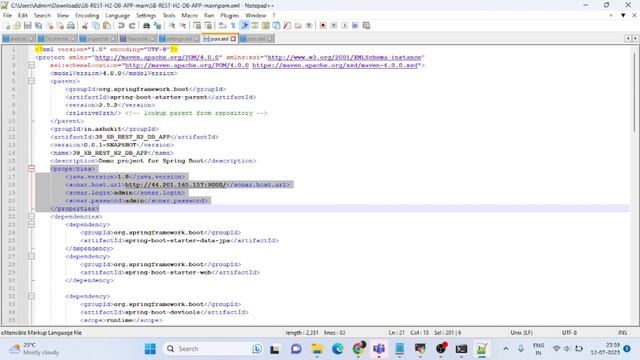
Task: Open the Replace dialog from the toolbar
Action: (157, 26)
